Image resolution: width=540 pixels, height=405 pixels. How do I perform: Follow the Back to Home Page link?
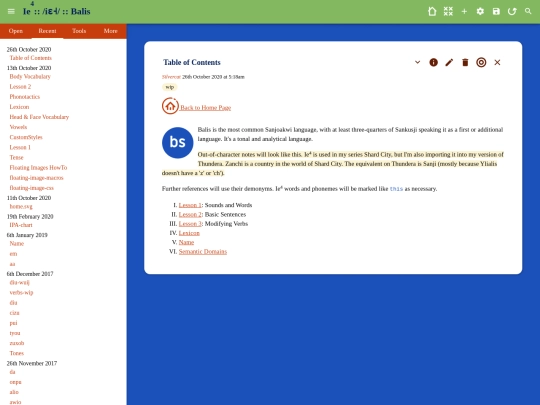coord(205,108)
